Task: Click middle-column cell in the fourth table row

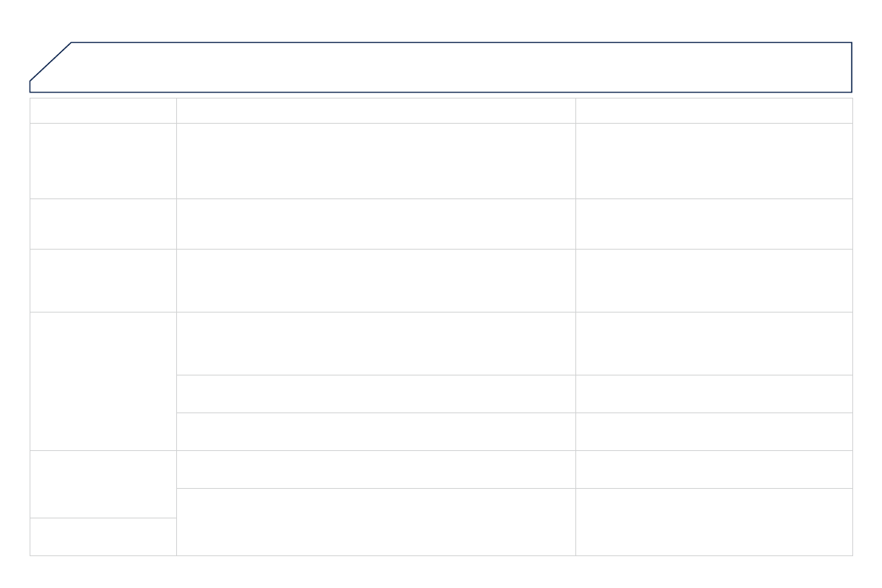Action: [375, 280]
